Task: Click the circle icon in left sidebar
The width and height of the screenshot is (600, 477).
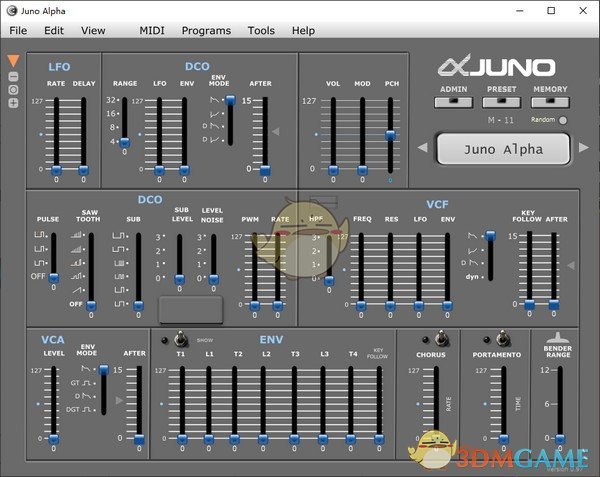Action: click(x=13, y=89)
